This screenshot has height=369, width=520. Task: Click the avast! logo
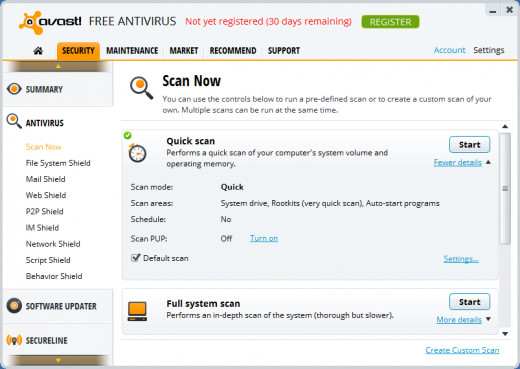click(x=50, y=22)
